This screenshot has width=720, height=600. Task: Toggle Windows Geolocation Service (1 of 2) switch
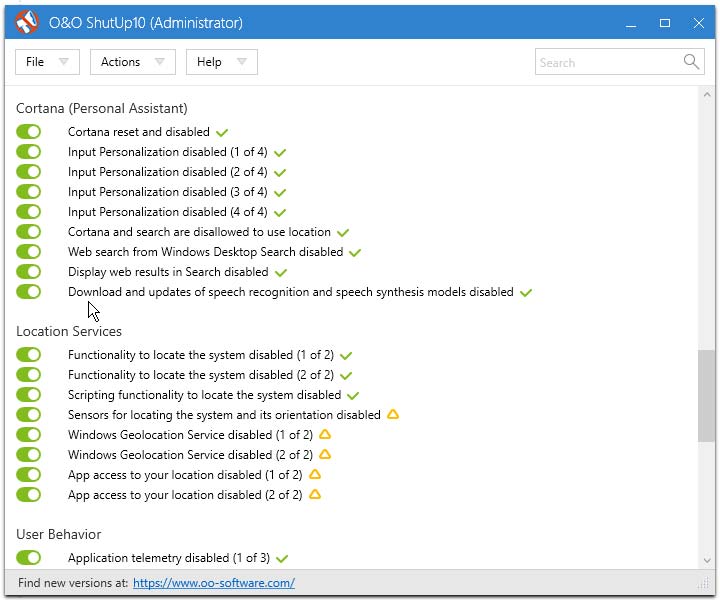point(28,435)
